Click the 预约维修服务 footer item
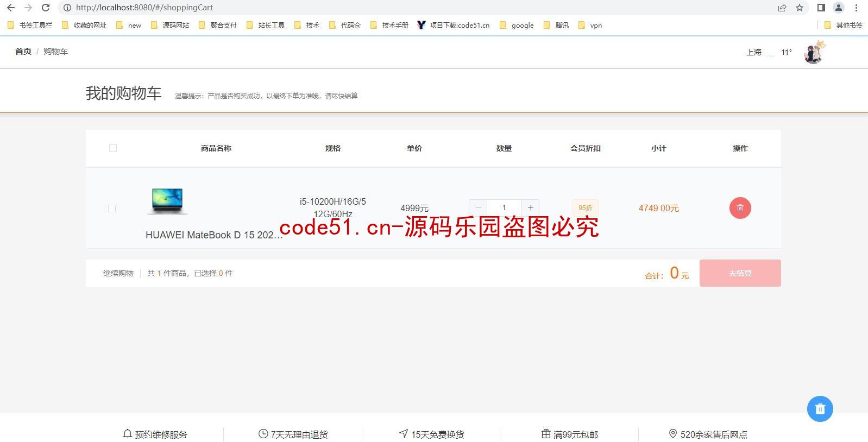The height and width of the screenshot is (442, 868). [155, 434]
